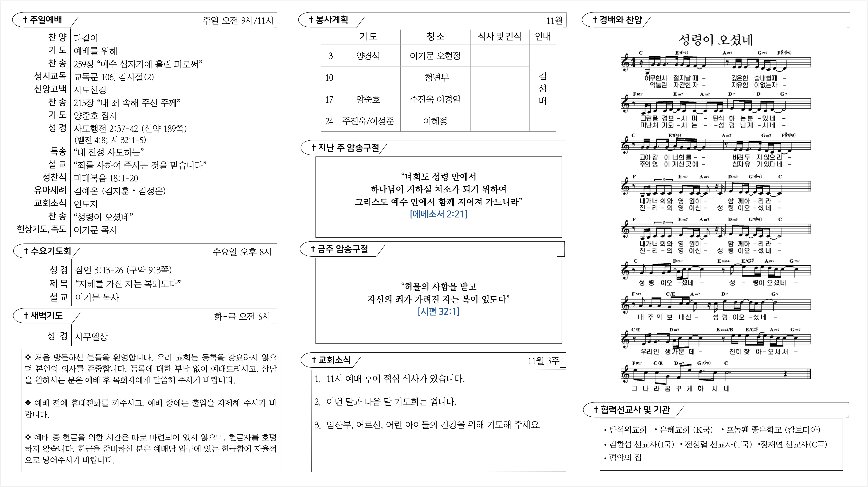868x487 pixels.
Task: Click '이기문 목사' beside 헌상기도, 축도
Action: coord(95,230)
